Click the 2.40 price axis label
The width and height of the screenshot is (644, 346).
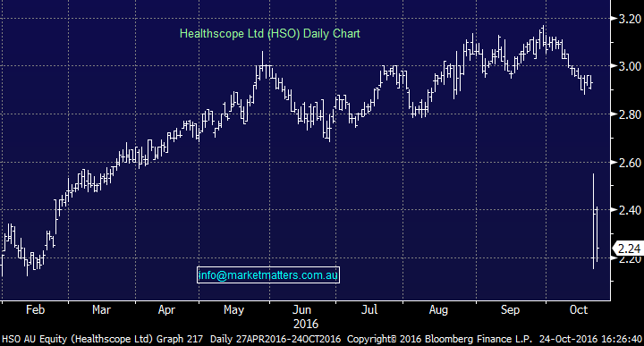[630, 210]
